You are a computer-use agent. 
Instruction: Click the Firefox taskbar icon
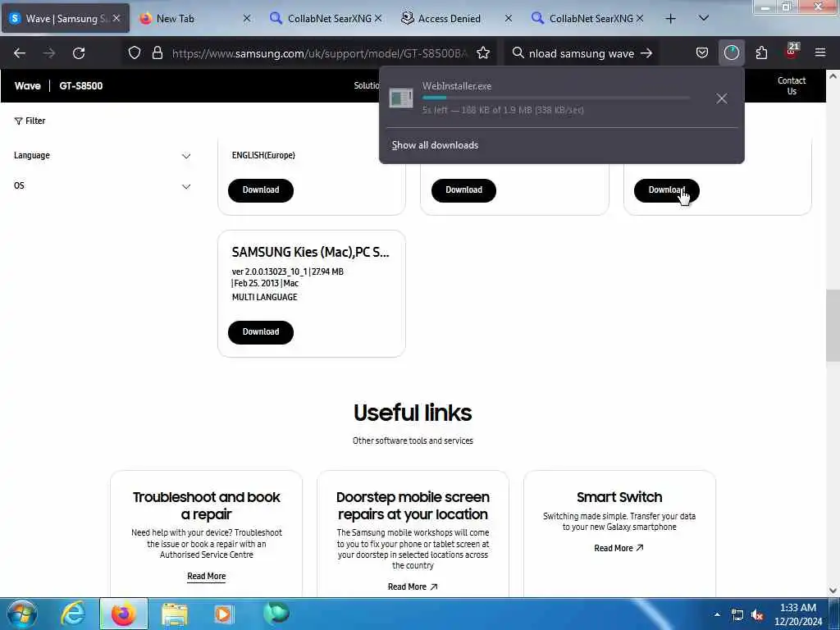click(123, 614)
